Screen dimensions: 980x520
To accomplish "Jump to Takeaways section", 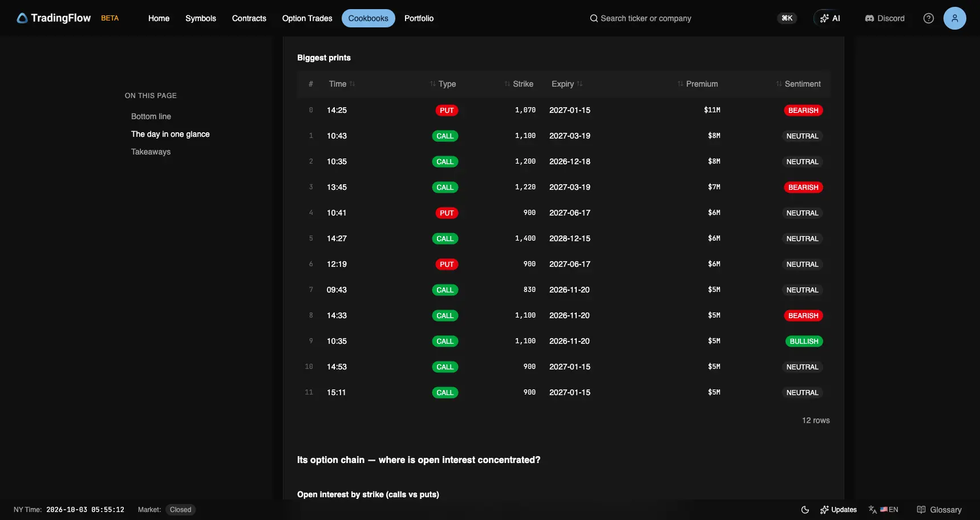I will (151, 152).
